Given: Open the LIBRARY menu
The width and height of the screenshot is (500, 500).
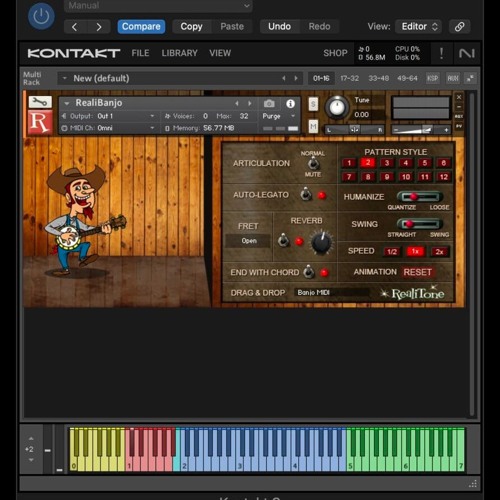Looking at the screenshot, I should [179, 53].
